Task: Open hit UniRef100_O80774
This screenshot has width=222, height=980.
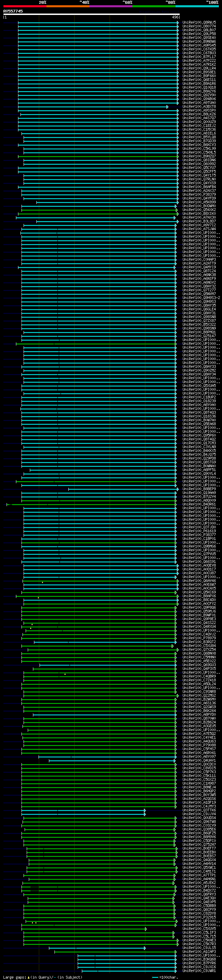Action: tap(199, 26)
